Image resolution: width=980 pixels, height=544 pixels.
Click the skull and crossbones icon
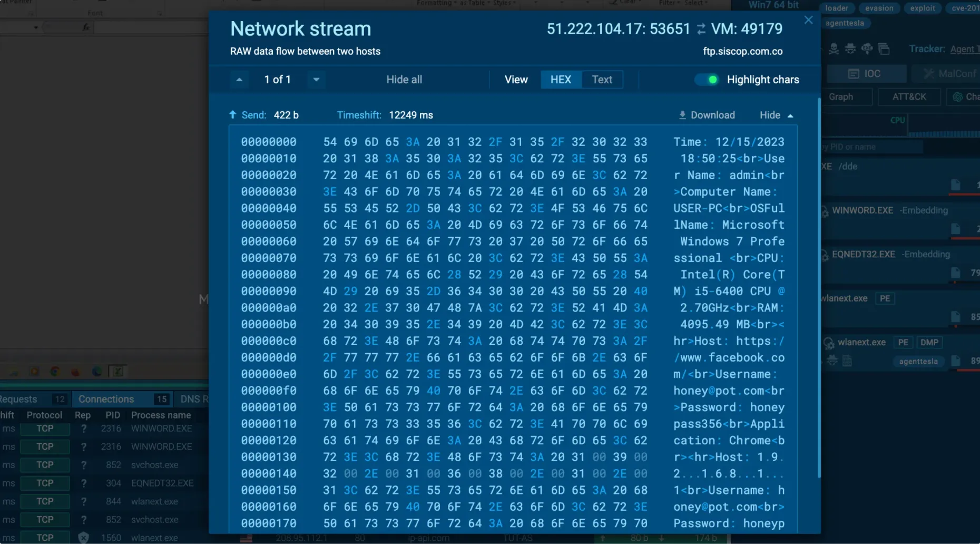coord(834,49)
